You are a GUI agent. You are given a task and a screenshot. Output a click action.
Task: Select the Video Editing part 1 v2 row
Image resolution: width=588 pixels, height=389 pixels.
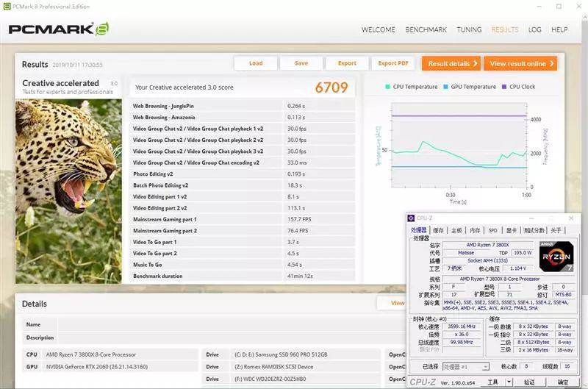tap(243, 196)
